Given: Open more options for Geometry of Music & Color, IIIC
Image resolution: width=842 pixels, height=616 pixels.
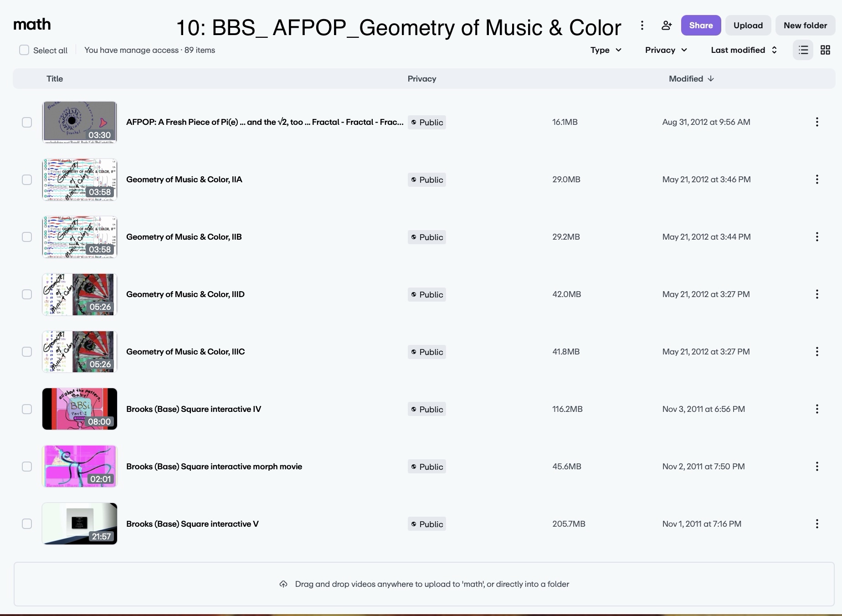Looking at the screenshot, I should pos(817,352).
